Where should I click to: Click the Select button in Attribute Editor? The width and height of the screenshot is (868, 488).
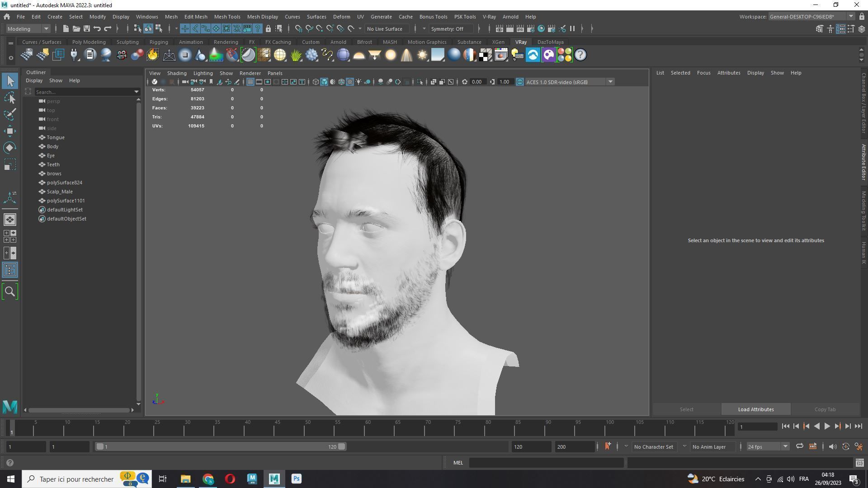pyautogui.click(x=686, y=409)
